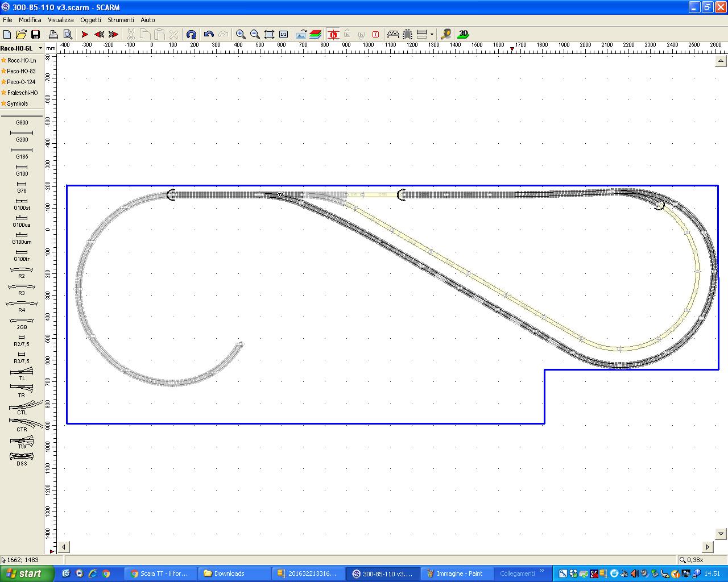Screen dimensions: 728x582
Task: Pick the G800 flex track piece
Action: 22,119
